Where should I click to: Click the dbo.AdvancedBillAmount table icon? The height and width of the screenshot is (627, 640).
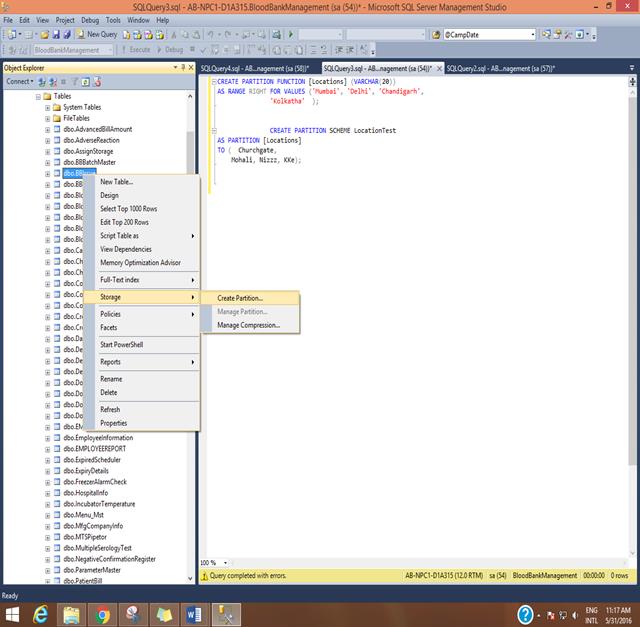[57, 129]
